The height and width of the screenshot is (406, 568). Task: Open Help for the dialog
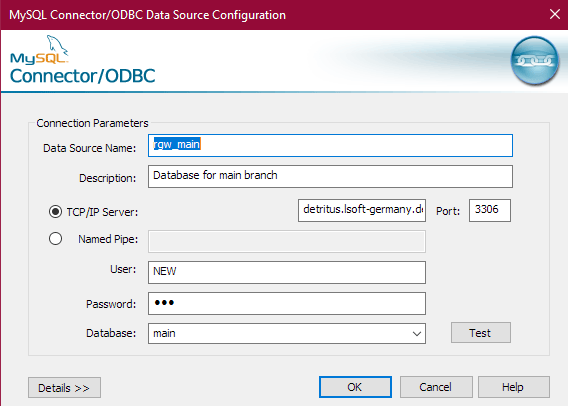coord(514,387)
